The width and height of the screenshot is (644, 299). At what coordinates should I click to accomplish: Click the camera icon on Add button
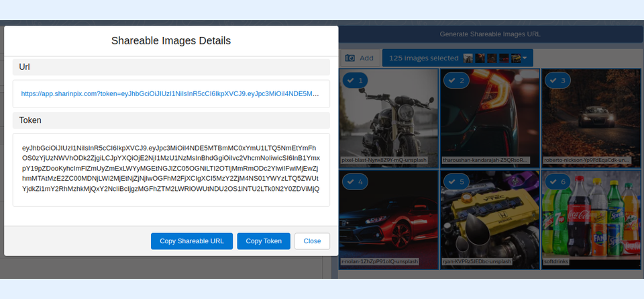click(350, 58)
